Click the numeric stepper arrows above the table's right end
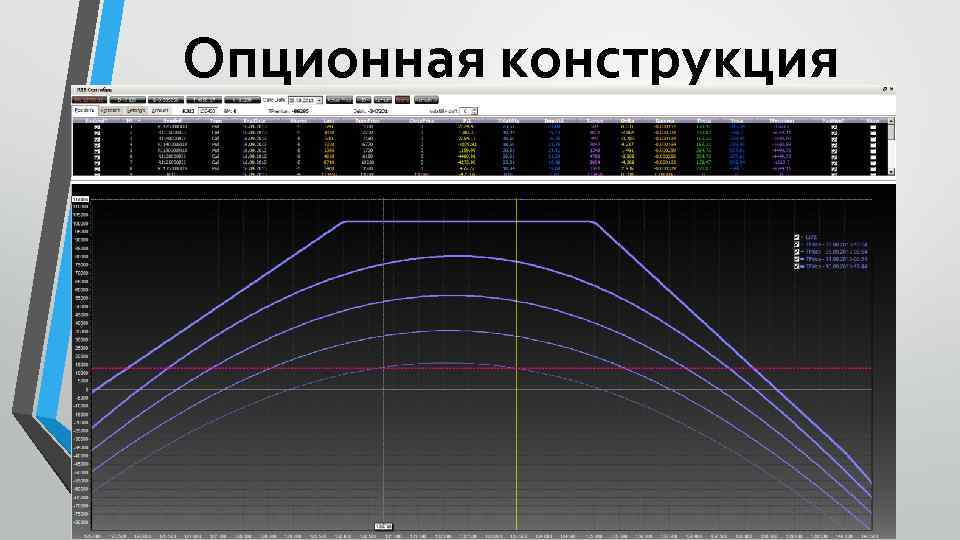The width and height of the screenshot is (960, 540). (x=474, y=111)
